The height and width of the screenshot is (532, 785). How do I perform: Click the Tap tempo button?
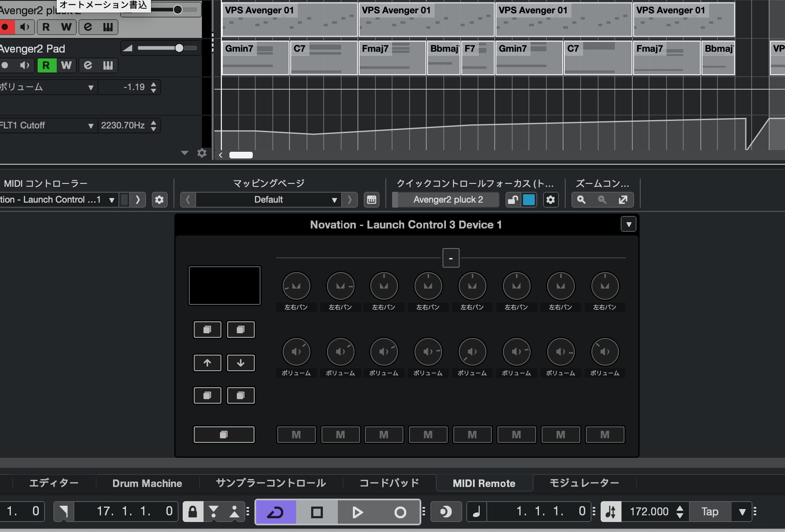(x=710, y=512)
